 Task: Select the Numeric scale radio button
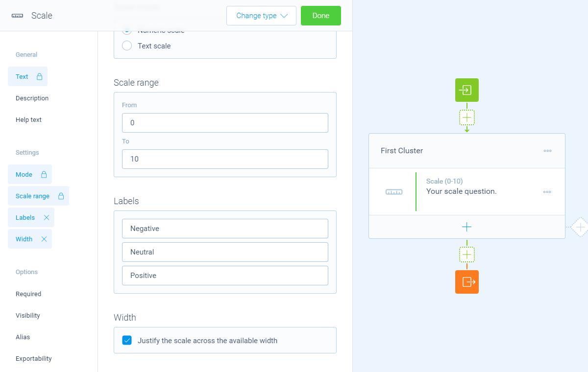pos(127,31)
